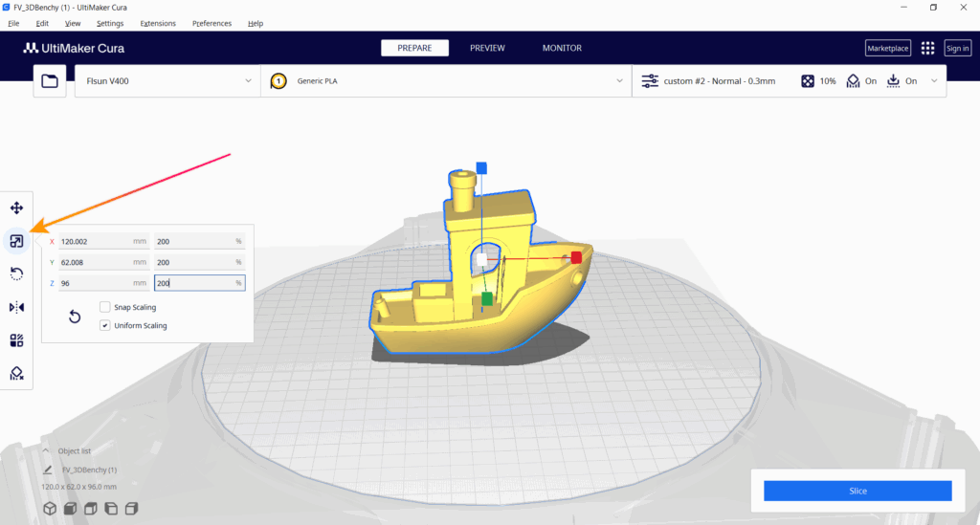Switch to right side view cube icon
The height and width of the screenshot is (525, 980).
[131, 509]
